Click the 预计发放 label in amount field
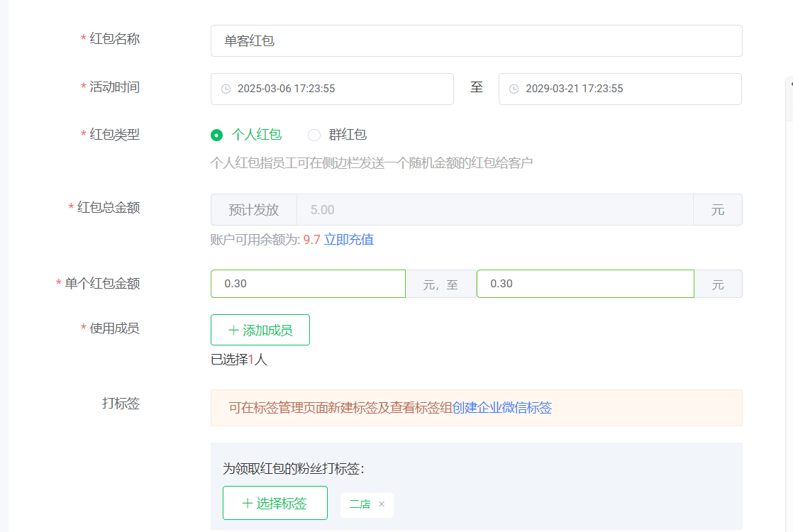The height and width of the screenshot is (532, 793). 253,210
